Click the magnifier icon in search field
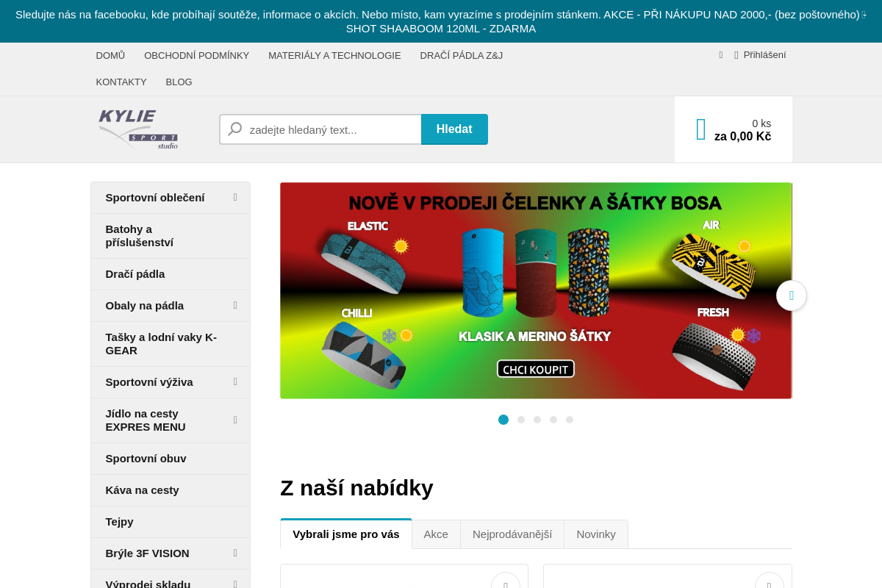This screenshot has width=882, height=588. (x=235, y=129)
